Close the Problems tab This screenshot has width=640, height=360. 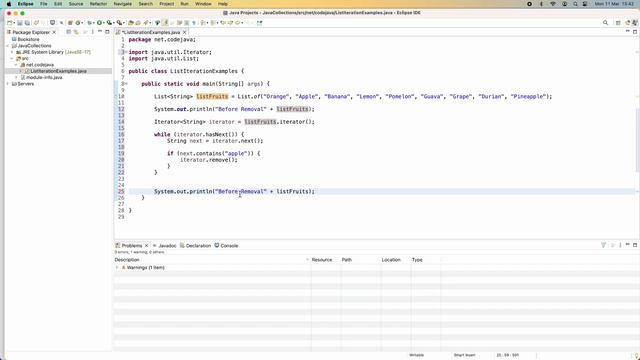pyautogui.click(x=147, y=246)
